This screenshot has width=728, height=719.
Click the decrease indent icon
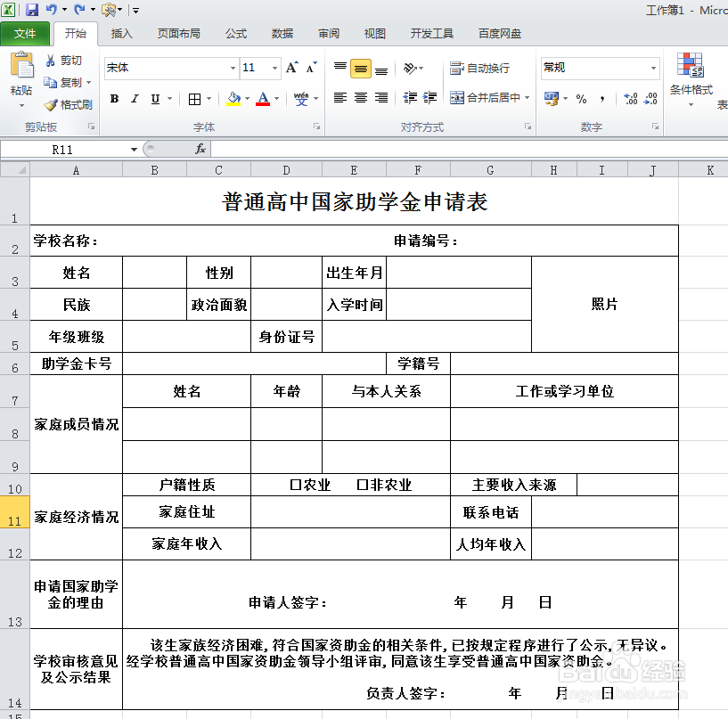tap(410, 97)
